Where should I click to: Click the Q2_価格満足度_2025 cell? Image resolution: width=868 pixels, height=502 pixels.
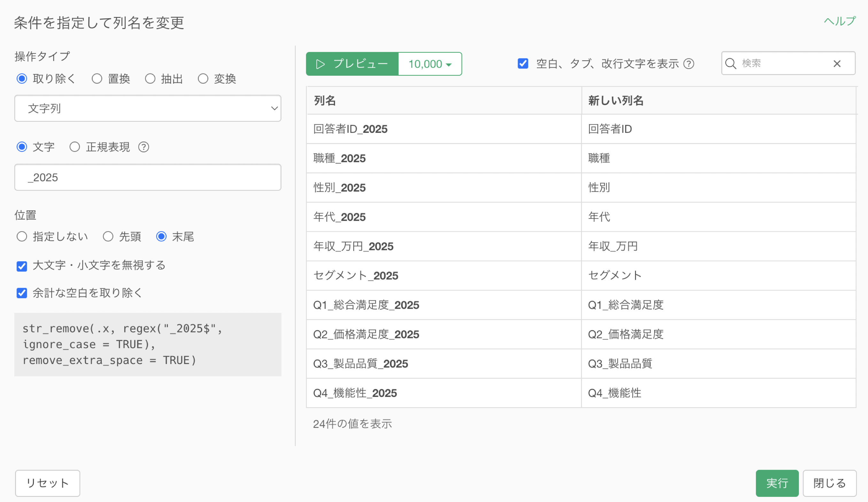pos(444,334)
